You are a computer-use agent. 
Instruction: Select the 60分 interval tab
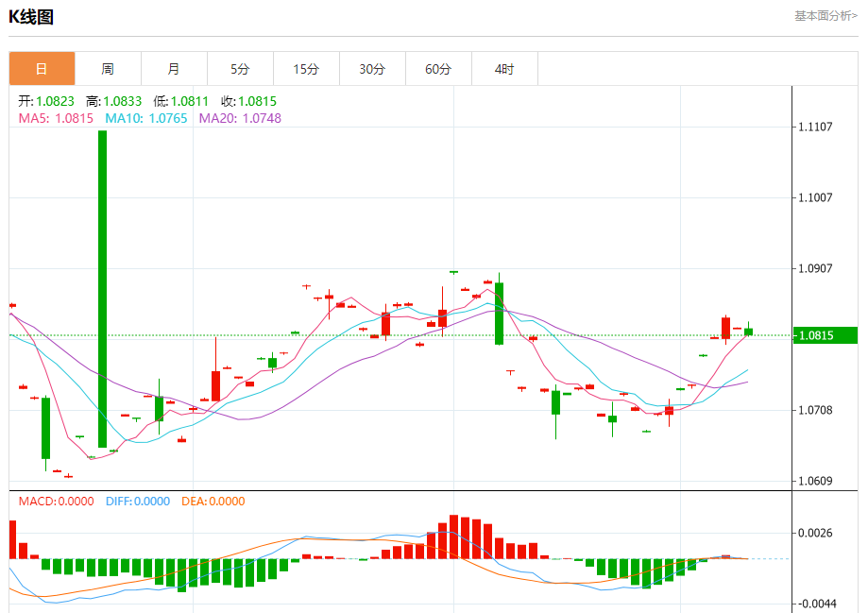click(438, 69)
